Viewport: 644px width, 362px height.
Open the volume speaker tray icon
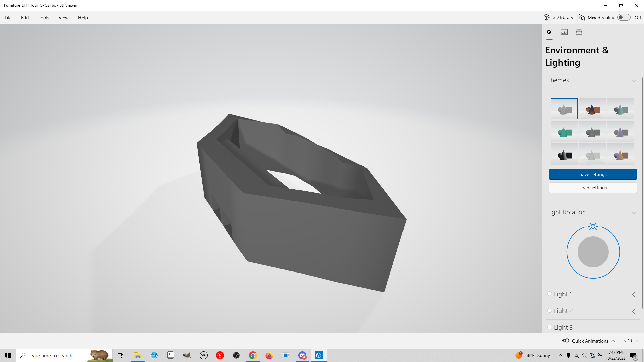coord(584,355)
